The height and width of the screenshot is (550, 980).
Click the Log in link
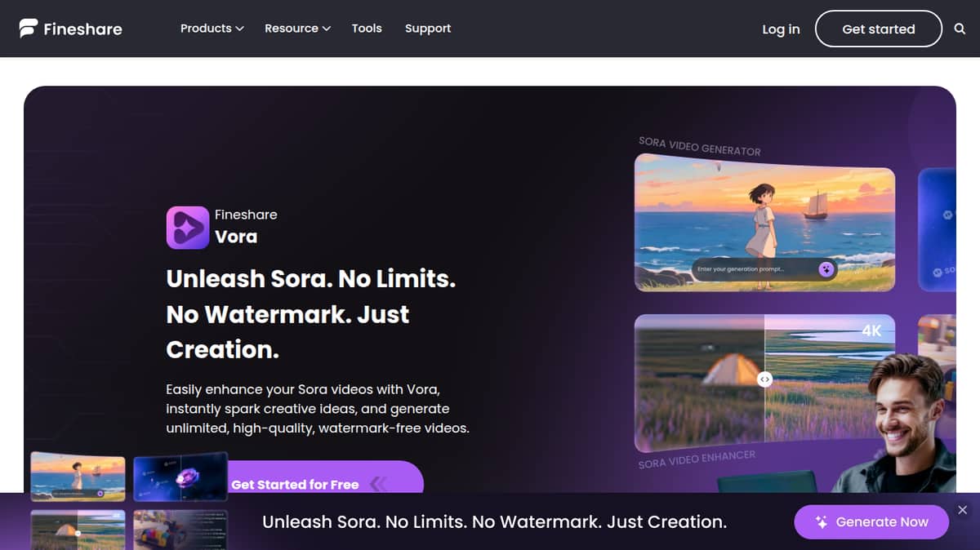[781, 29]
